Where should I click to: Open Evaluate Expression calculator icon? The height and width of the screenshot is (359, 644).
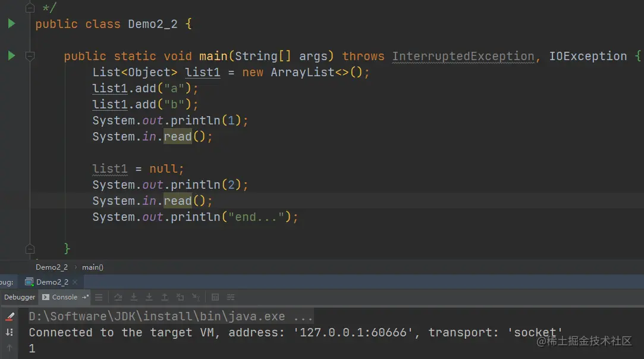coord(215,297)
